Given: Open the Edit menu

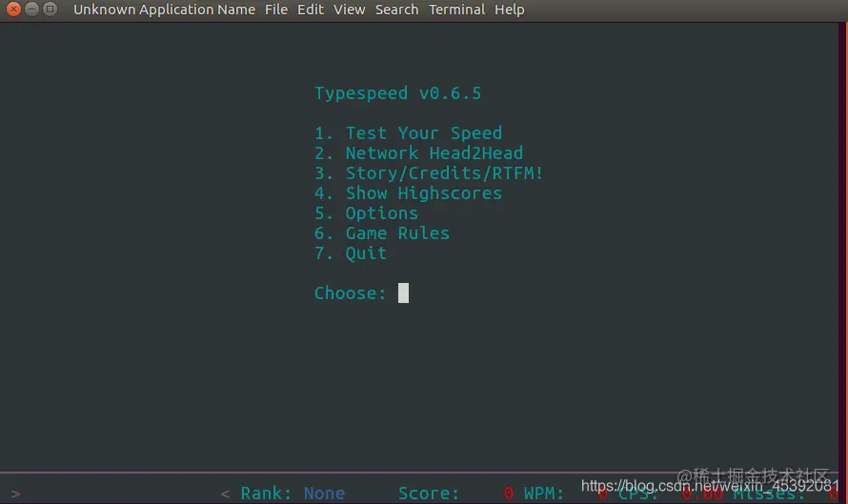Looking at the screenshot, I should pyautogui.click(x=311, y=10).
